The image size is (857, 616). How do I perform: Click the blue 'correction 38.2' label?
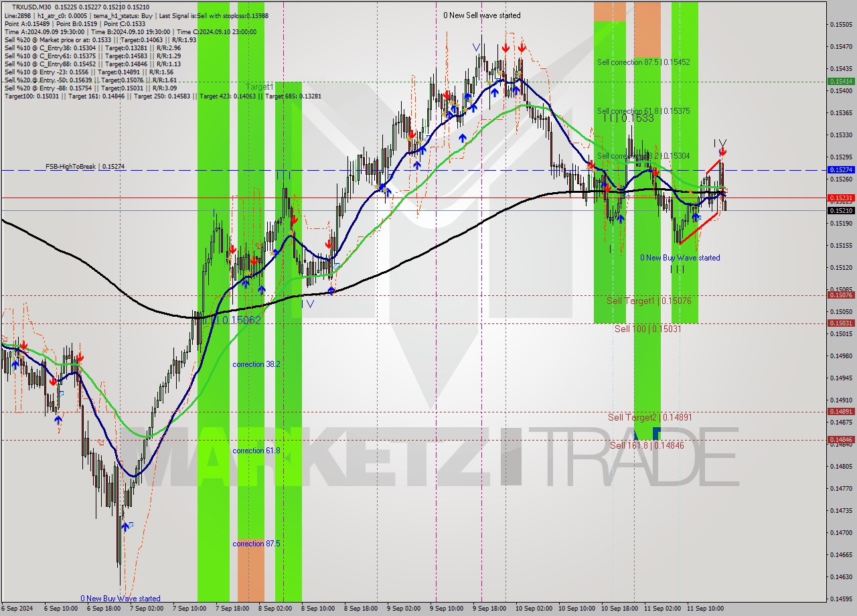point(256,364)
